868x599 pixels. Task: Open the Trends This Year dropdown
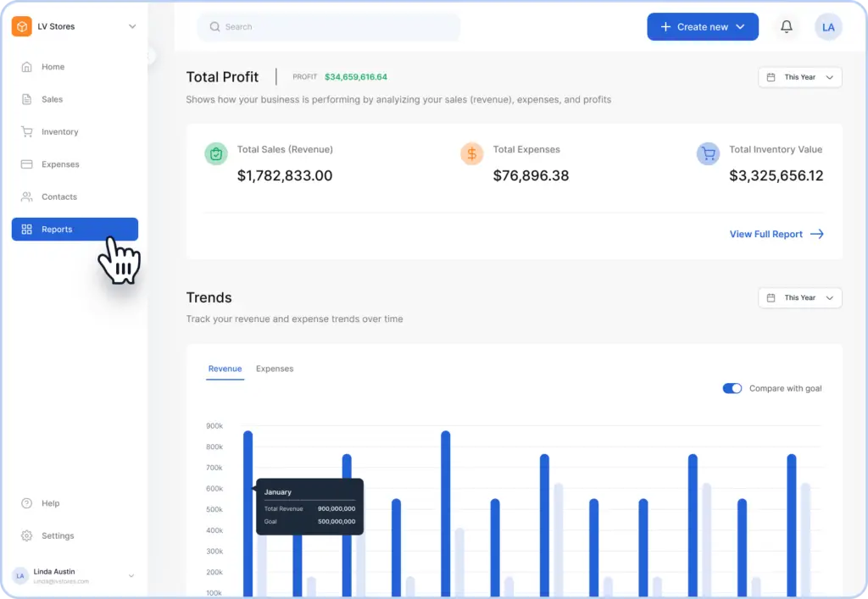coord(799,297)
